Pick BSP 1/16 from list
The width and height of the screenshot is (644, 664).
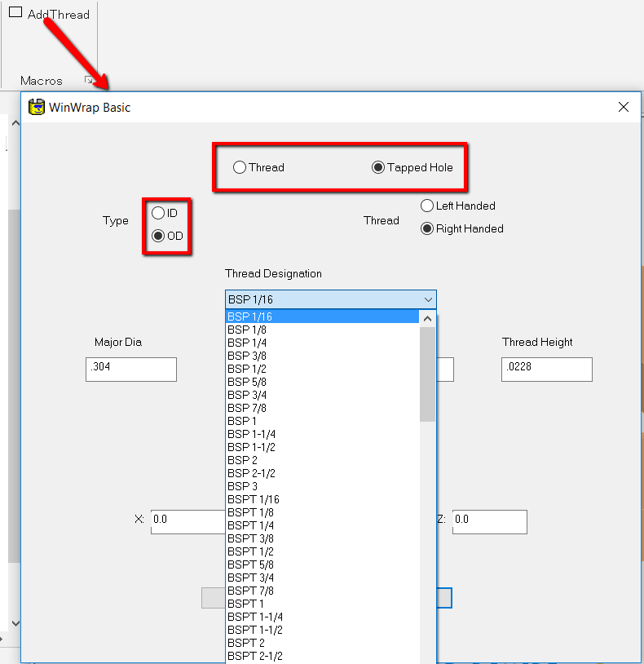323,317
